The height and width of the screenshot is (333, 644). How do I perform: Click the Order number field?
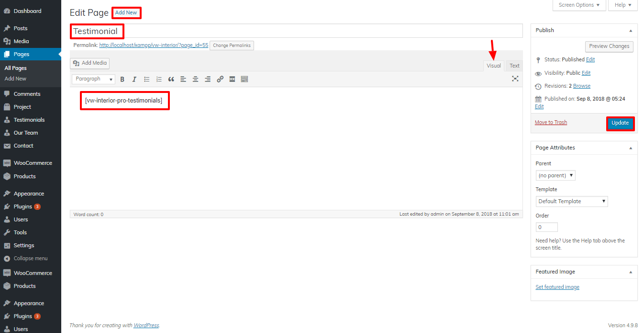point(546,227)
